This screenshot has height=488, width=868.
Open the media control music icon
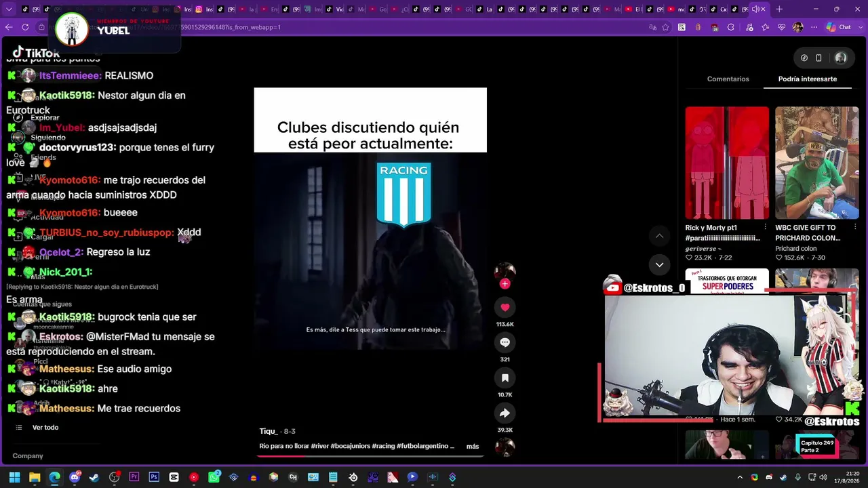pos(748,27)
